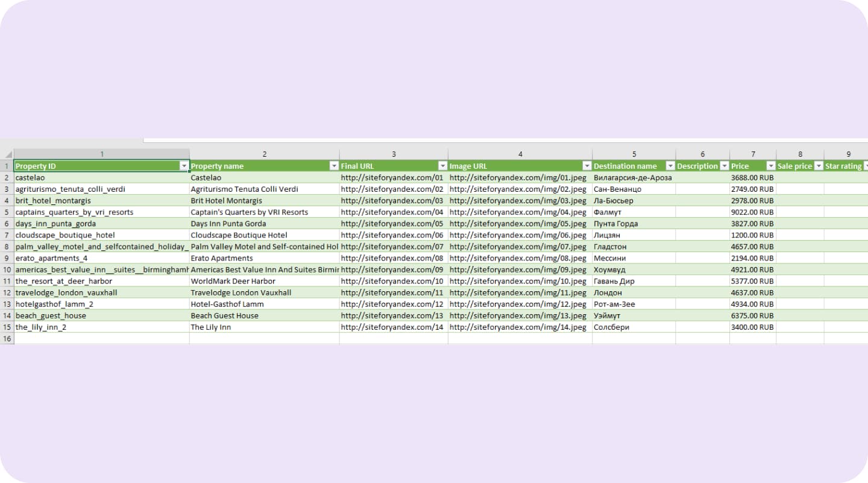Open the Description column filter dropdown
Screen dimensions: 868x483
tap(724, 166)
